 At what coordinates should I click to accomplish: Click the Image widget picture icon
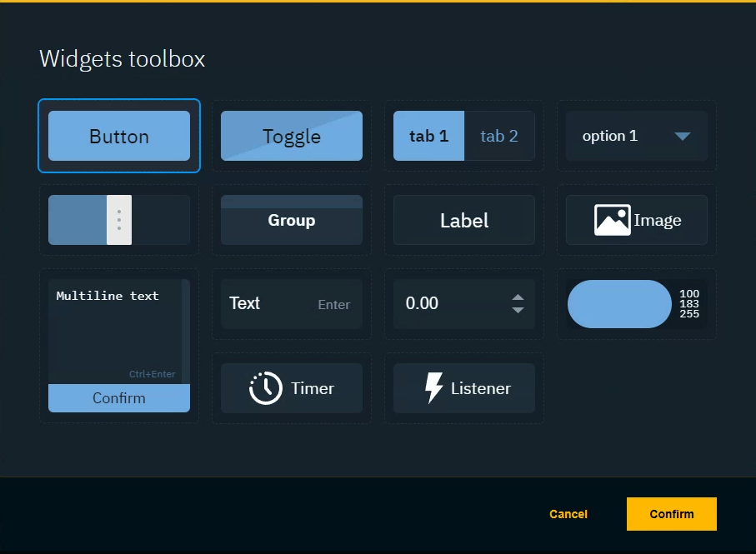coord(612,220)
